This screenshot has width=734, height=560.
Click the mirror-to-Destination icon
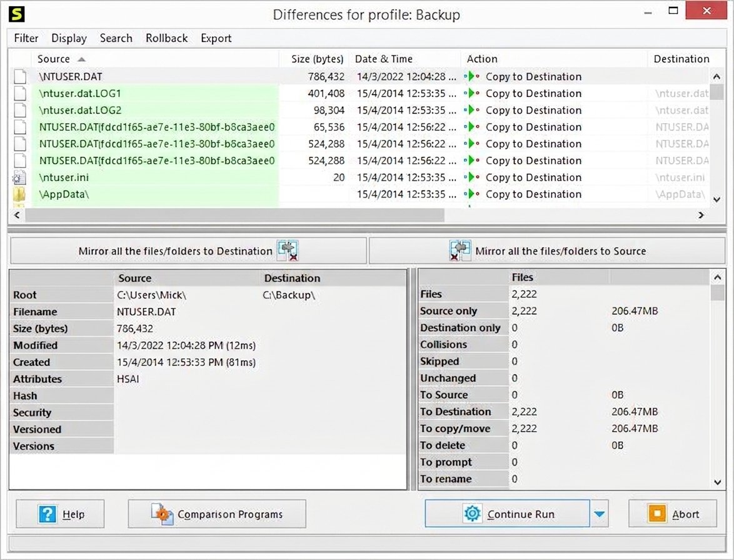coord(288,250)
